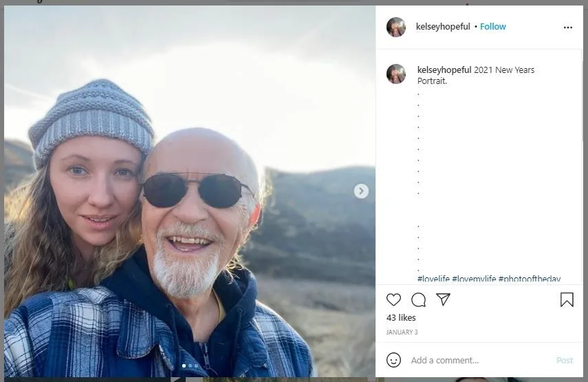Open the #lovelife hashtag
The height and width of the screenshot is (382, 588).
[433, 279]
